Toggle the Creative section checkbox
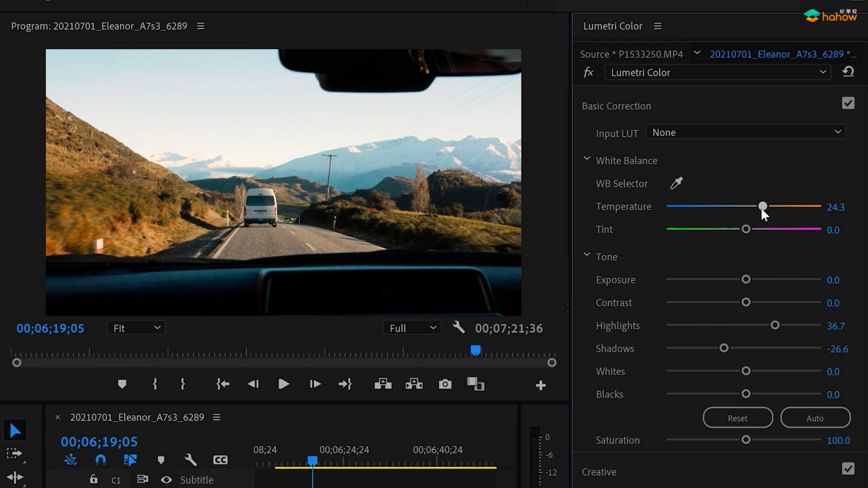This screenshot has height=488, width=868. point(848,469)
